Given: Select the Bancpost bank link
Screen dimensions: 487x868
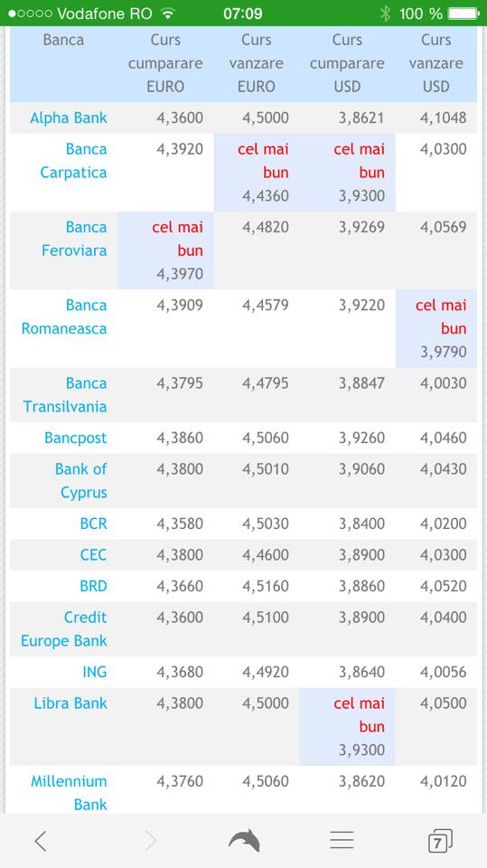Looking at the screenshot, I should point(76,438).
